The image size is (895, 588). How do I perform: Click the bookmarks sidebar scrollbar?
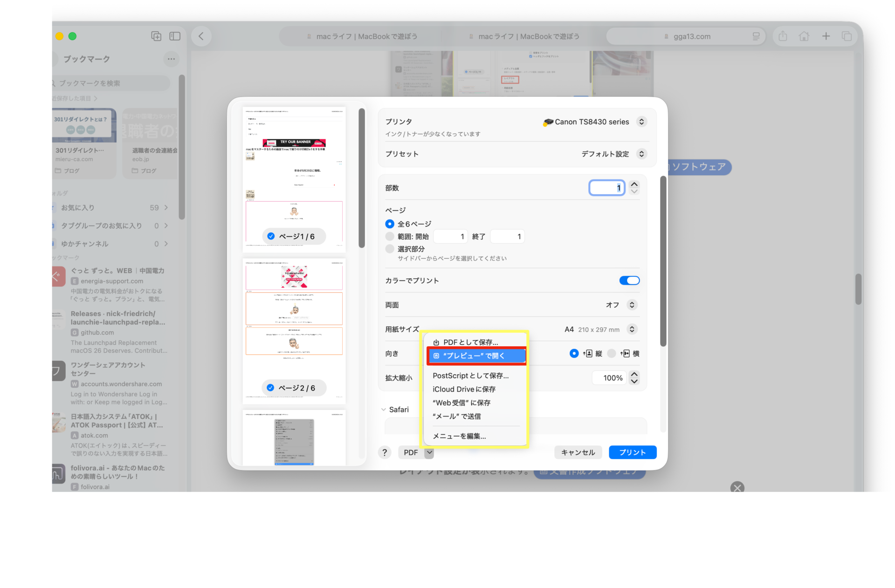pos(182,147)
